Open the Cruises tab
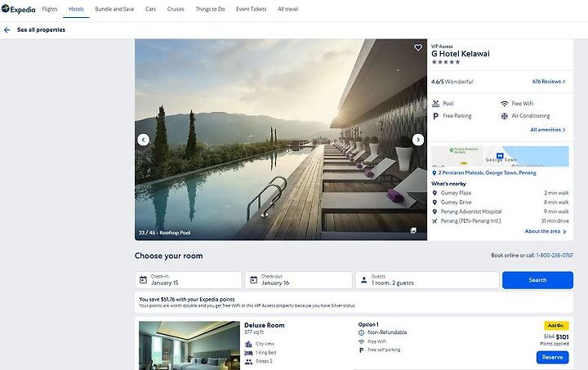Screen dimensions: 588x370 (x=176, y=9)
